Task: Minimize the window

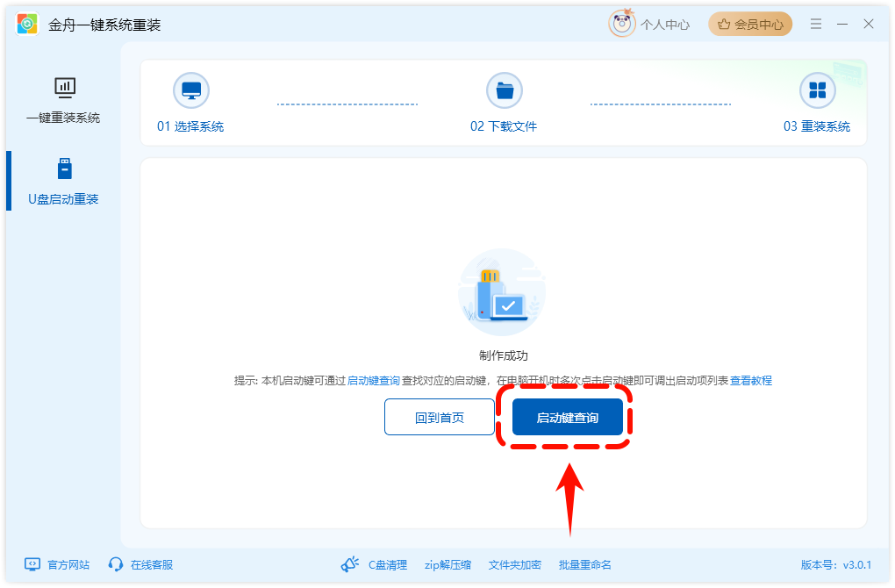Action: (x=842, y=24)
